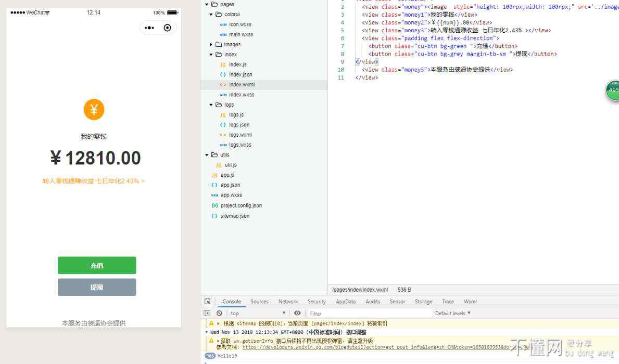Expand the images folder

211,45
